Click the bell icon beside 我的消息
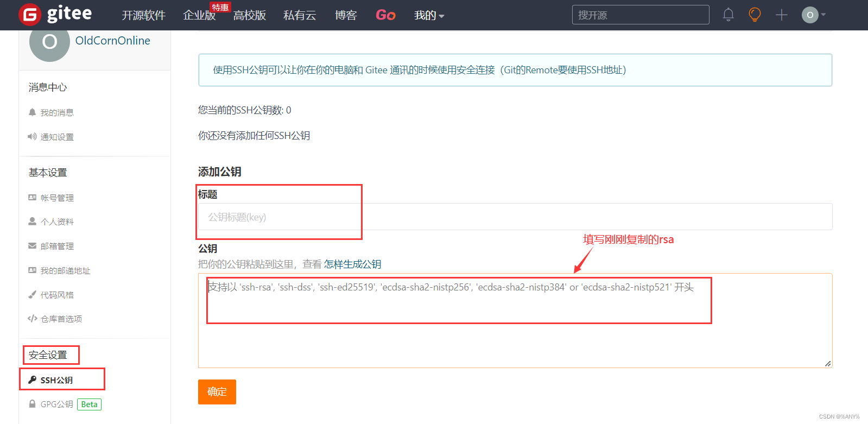Screen dimensions: 868x424 [32, 112]
